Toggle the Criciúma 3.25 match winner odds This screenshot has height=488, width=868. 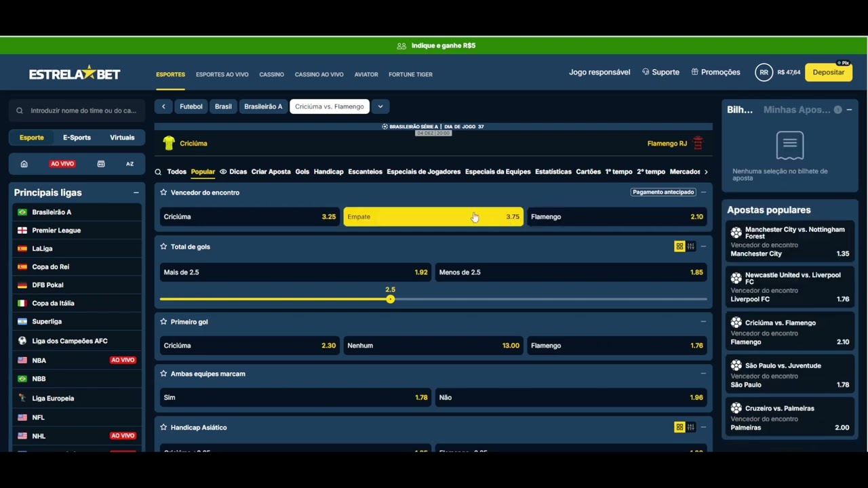(x=250, y=217)
